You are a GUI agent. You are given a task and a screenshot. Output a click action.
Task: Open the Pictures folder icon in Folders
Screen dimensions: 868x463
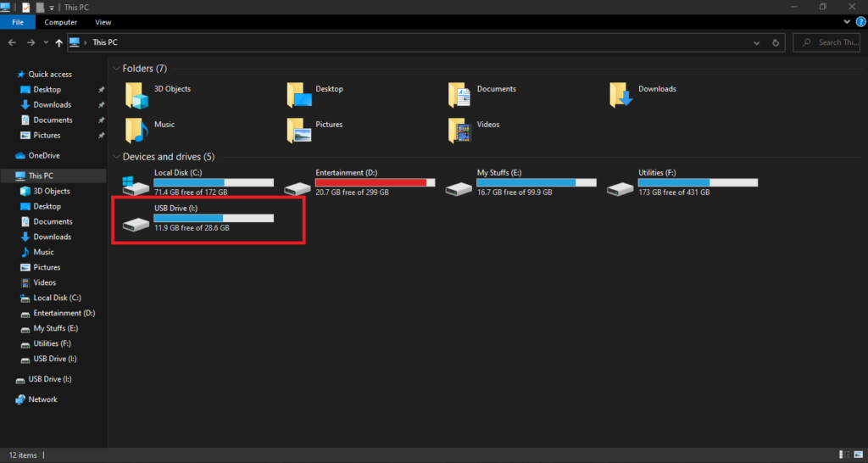tap(299, 131)
